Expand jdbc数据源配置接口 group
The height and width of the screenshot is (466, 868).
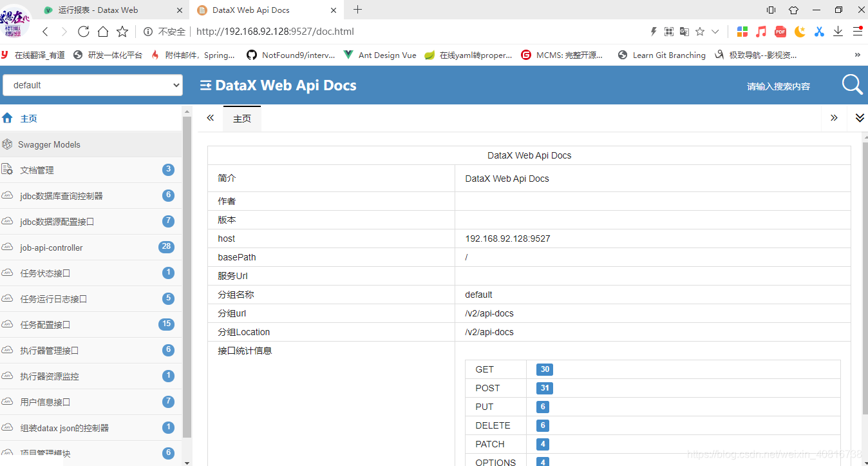91,222
